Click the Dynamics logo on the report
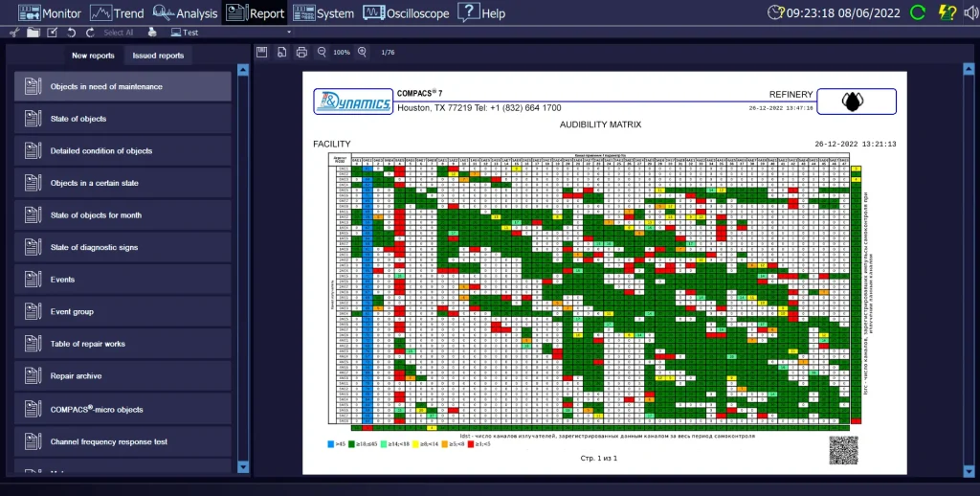This screenshot has width=980, height=496. [x=353, y=101]
